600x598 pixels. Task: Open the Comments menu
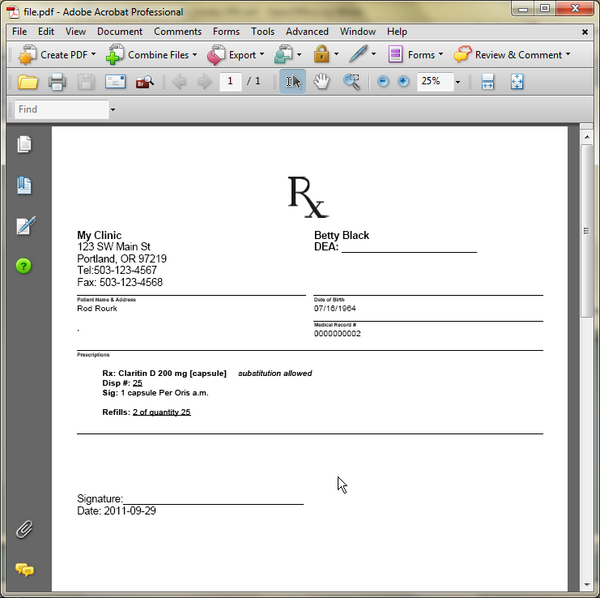click(178, 31)
